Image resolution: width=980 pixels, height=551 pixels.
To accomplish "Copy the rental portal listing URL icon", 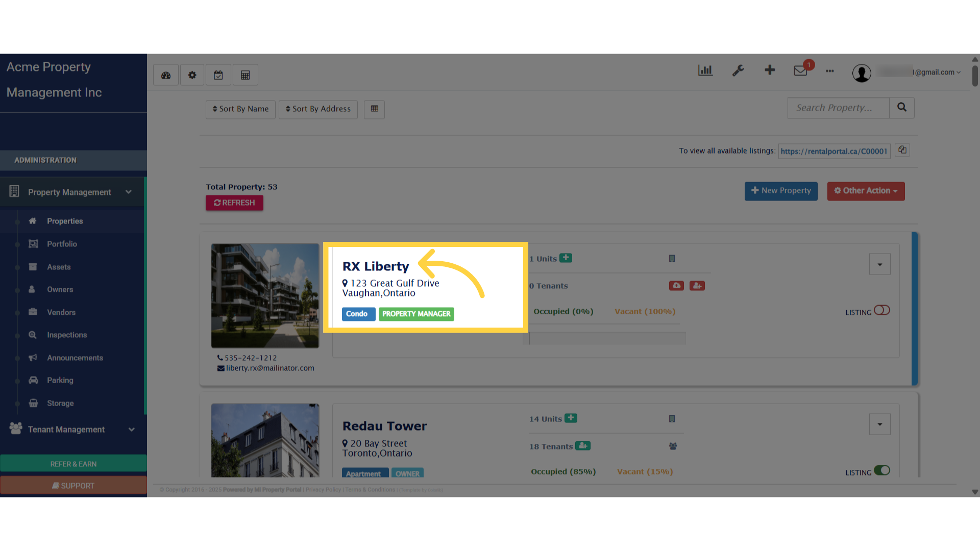I will 902,149.
